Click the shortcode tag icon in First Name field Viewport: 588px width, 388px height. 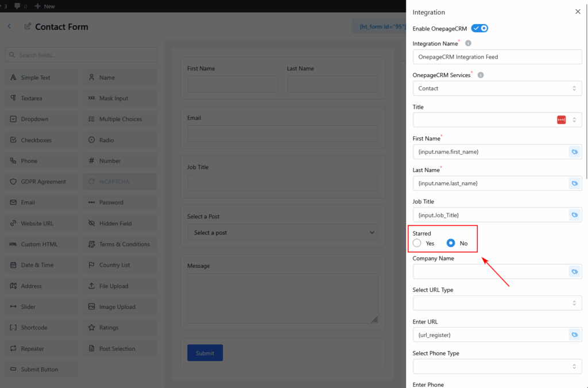point(574,152)
